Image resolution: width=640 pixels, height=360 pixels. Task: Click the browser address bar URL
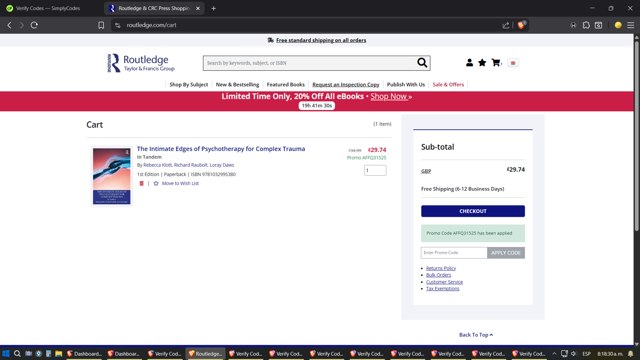click(151, 25)
